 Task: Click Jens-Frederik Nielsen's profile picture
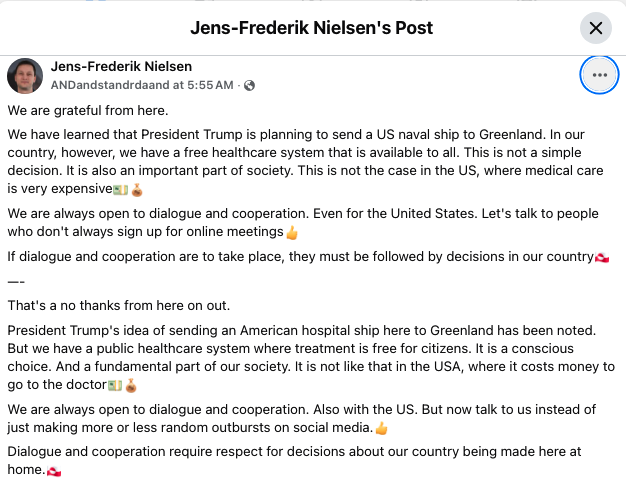point(25,75)
